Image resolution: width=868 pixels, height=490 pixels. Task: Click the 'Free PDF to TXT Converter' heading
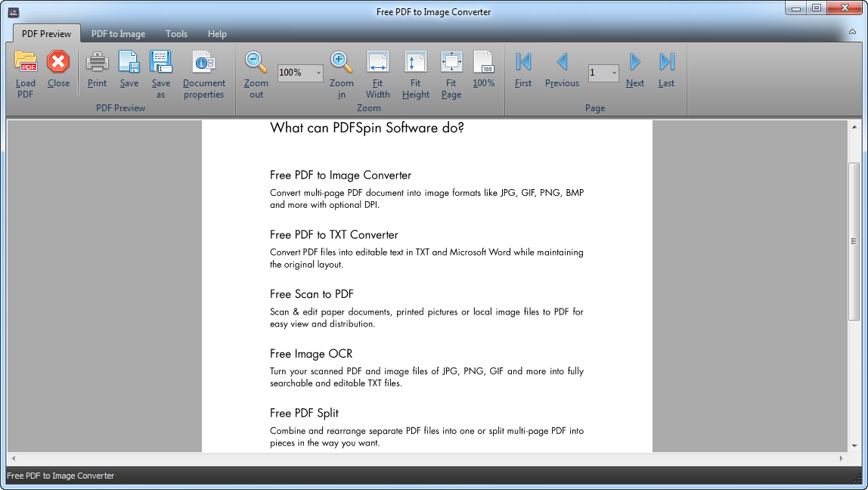coord(333,234)
